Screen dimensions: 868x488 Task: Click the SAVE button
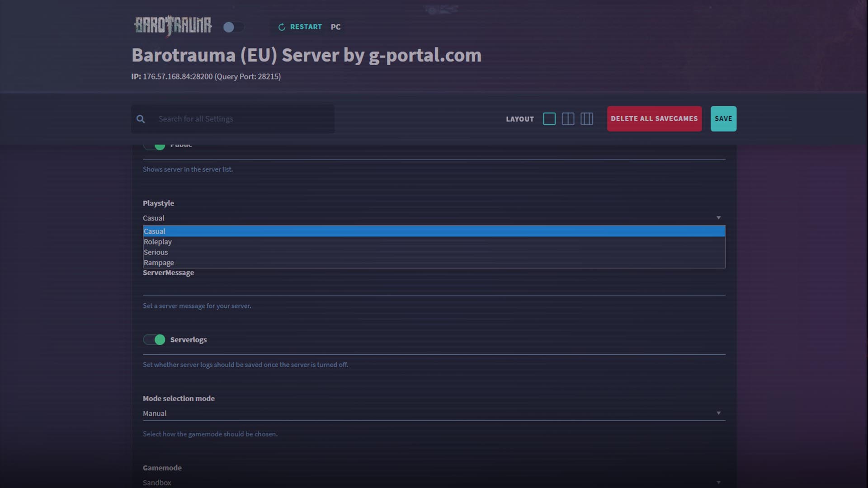click(723, 119)
